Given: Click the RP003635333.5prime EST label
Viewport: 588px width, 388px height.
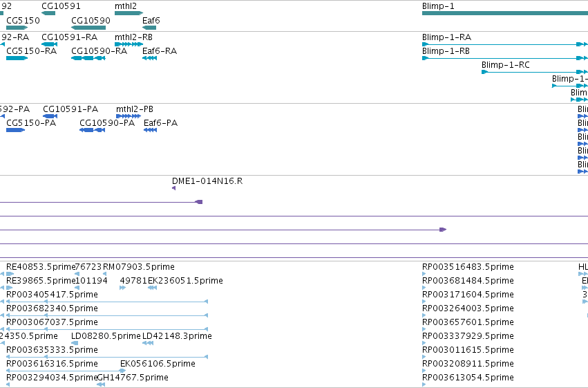Looking at the screenshot, I should point(52,350).
